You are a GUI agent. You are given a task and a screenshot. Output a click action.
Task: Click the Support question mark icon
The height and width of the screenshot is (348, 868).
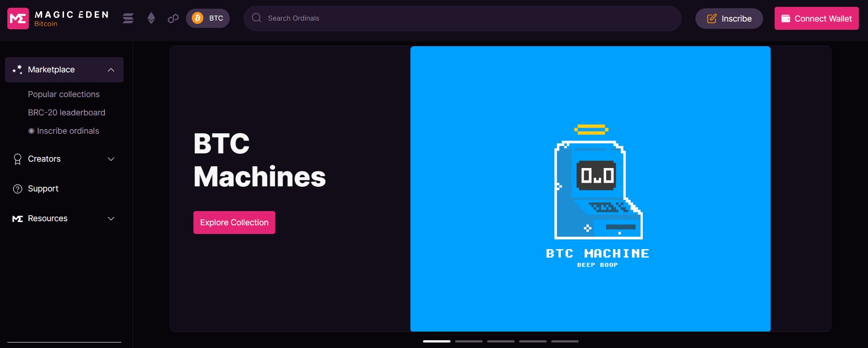click(17, 189)
